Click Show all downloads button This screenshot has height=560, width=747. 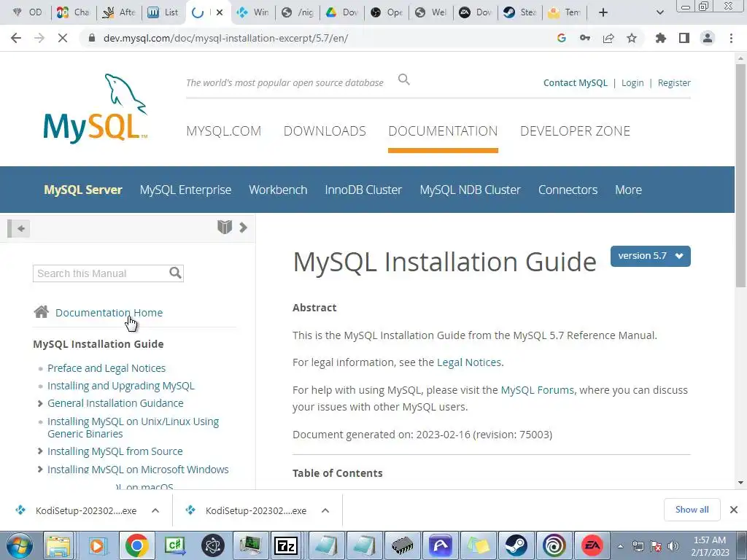pos(692,510)
